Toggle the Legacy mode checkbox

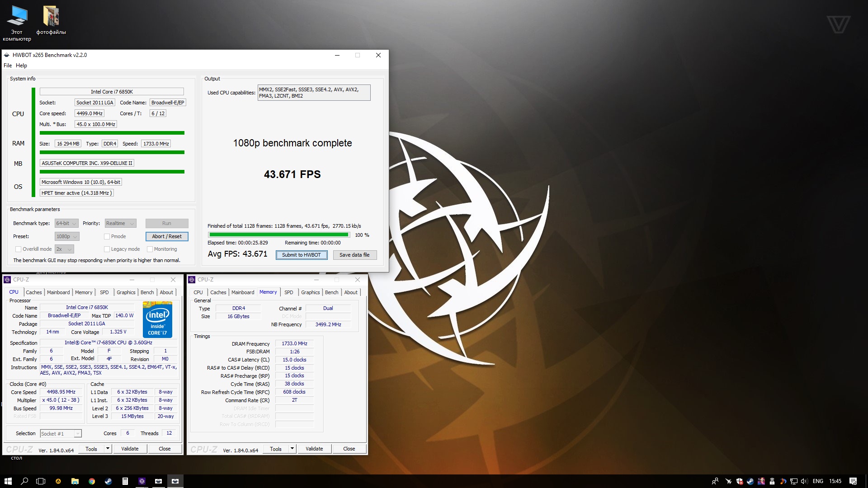click(x=107, y=249)
